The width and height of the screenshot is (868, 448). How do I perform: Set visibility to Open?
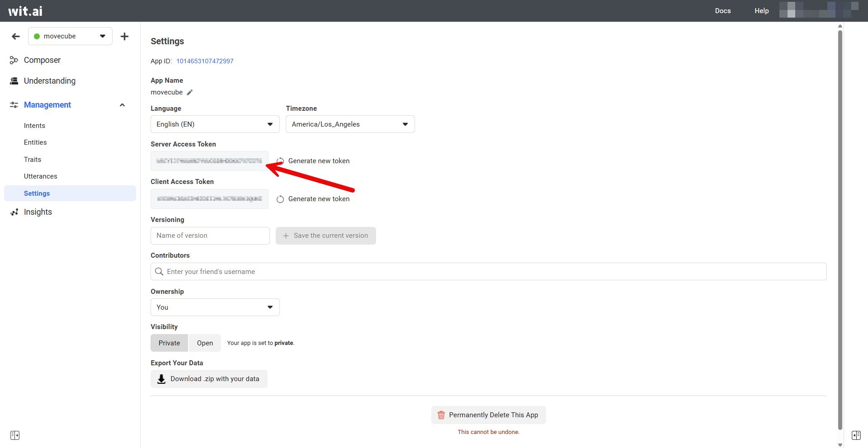pyautogui.click(x=205, y=343)
